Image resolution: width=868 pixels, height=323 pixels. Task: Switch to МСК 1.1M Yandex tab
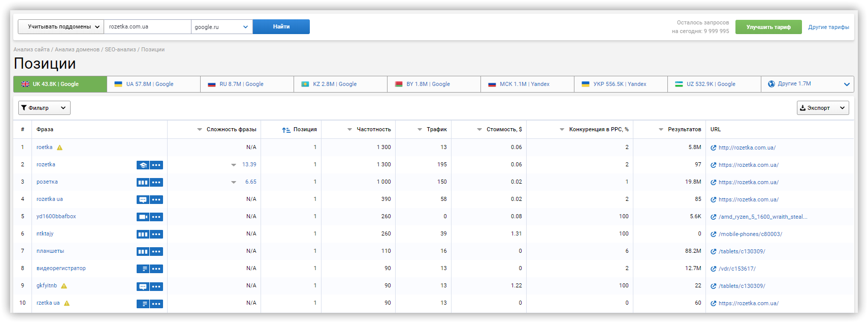(x=528, y=84)
